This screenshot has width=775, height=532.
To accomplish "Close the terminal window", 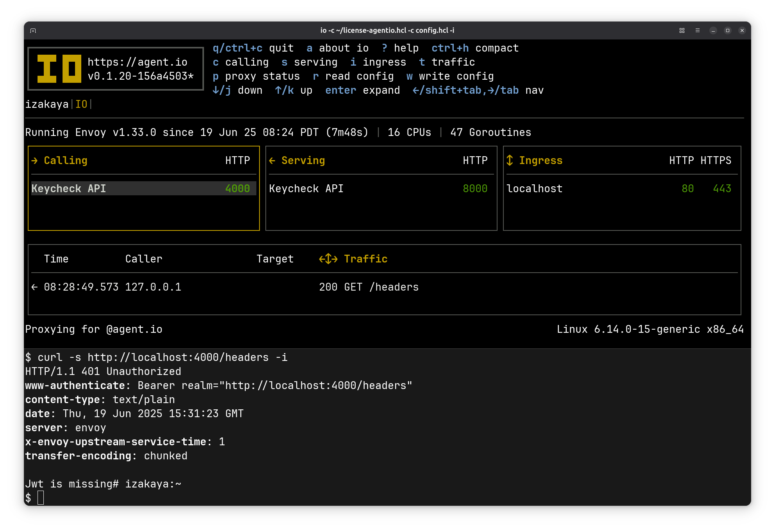I will [742, 30].
